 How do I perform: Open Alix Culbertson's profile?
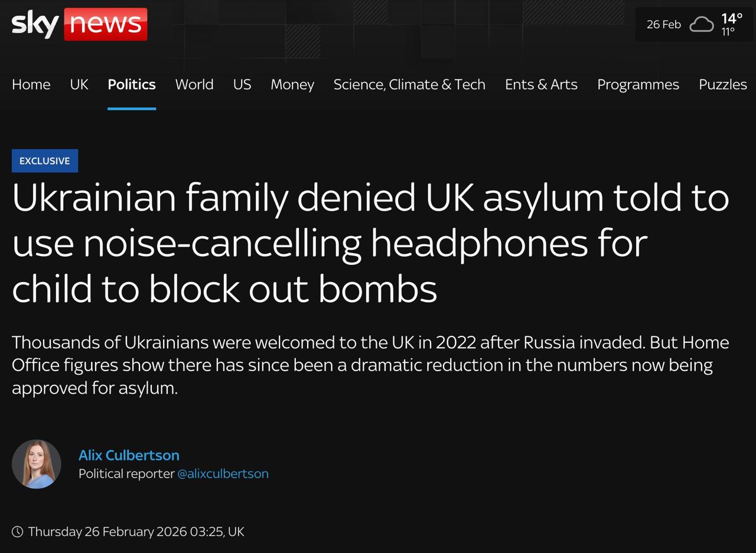[129, 455]
